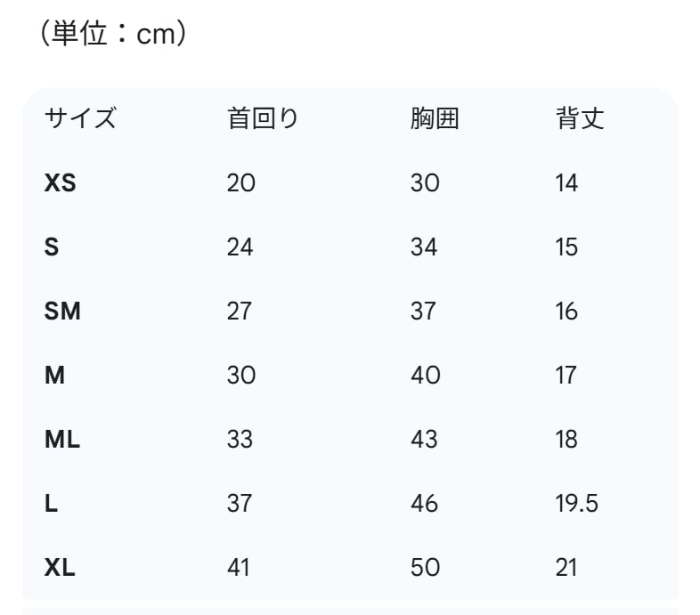
Task: Select the ML size row label
Action: click(x=62, y=440)
